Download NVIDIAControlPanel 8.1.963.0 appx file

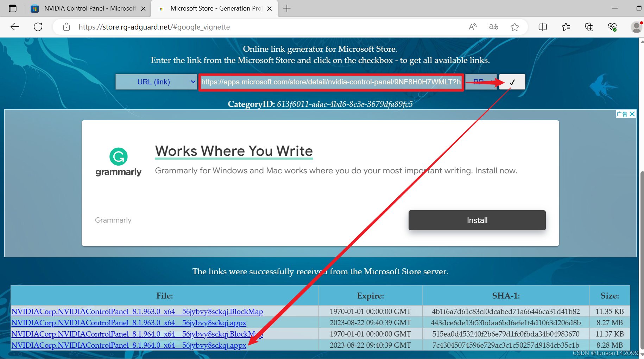tap(129, 323)
